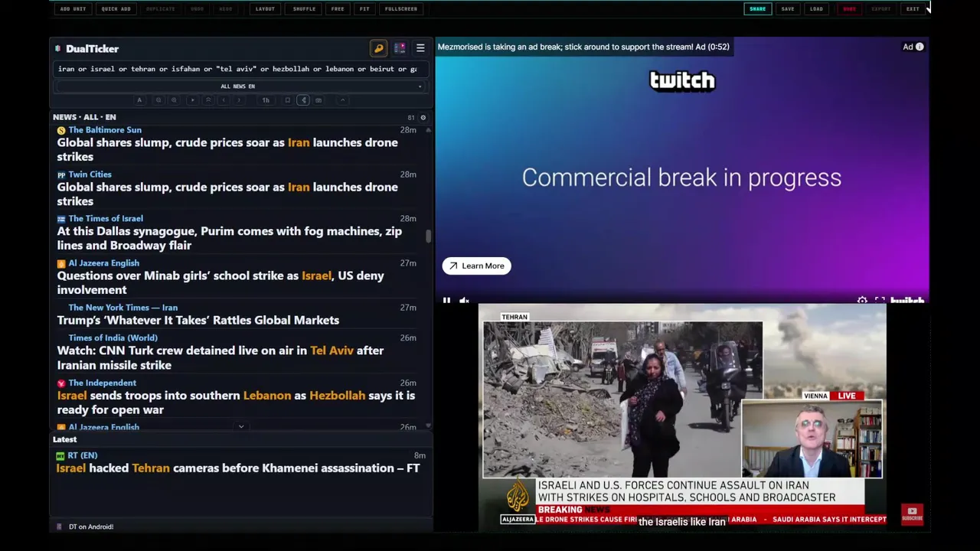Open 'Israel sends troops into southern Lebanon' headline
This screenshot has width=980, height=551.
[236, 403]
